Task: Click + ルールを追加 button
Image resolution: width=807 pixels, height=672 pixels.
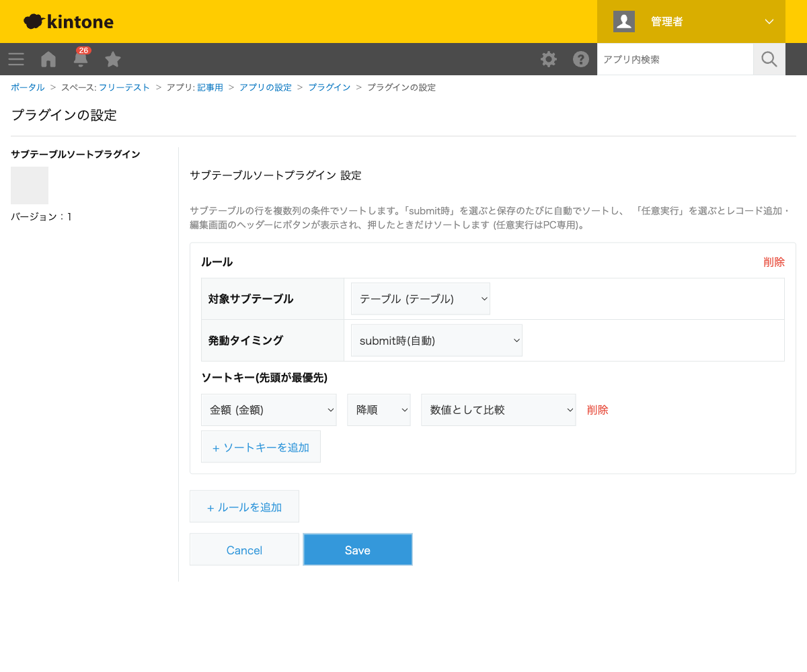Action: pos(244,507)
